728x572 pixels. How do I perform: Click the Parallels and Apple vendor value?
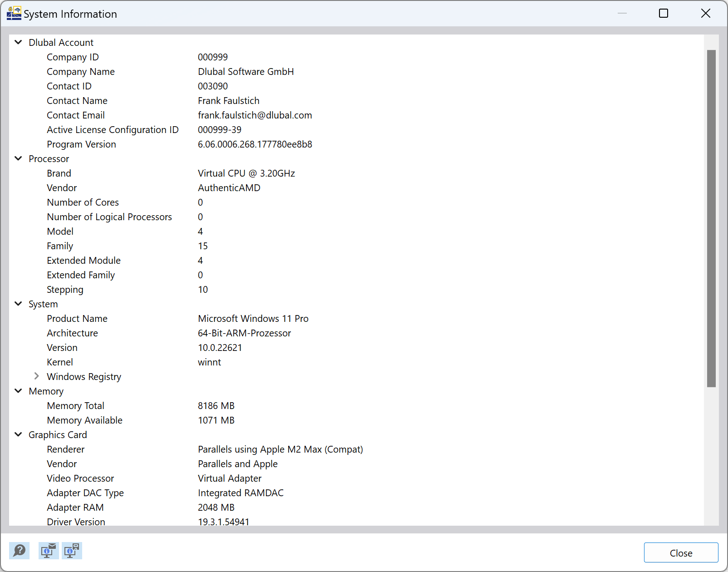tap(238, 464)
